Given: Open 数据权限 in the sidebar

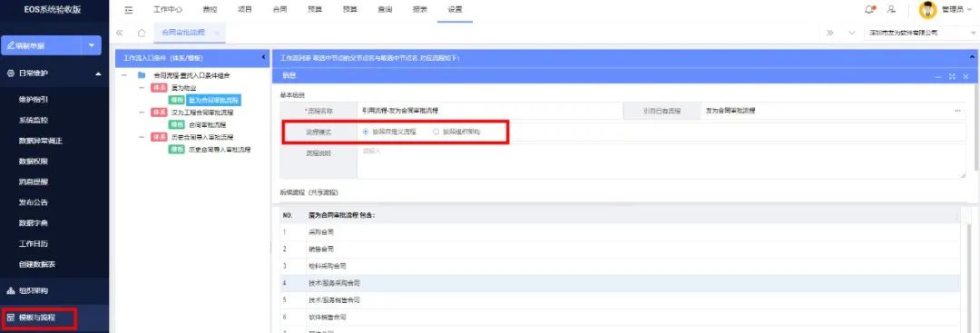Looking at the screenshot, I should [x=34, y=162].
